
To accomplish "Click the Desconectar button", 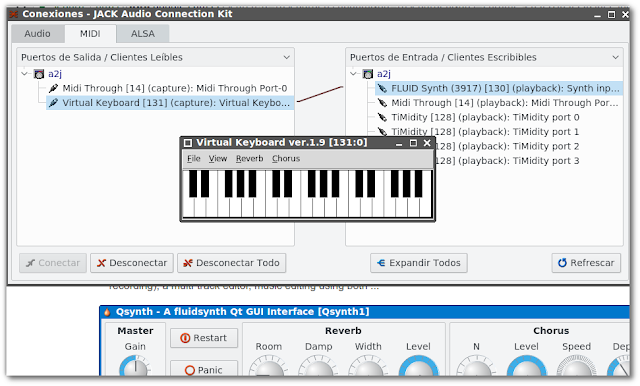I will [132, 263].
